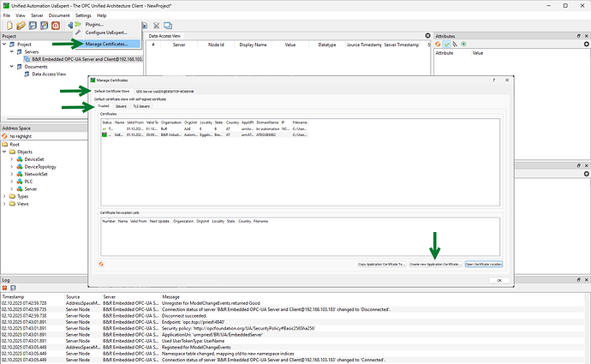The width and height of the screenshot is (591, 364).
Task: Expand the NetworkSet node
Action: (x=12, y=174)
